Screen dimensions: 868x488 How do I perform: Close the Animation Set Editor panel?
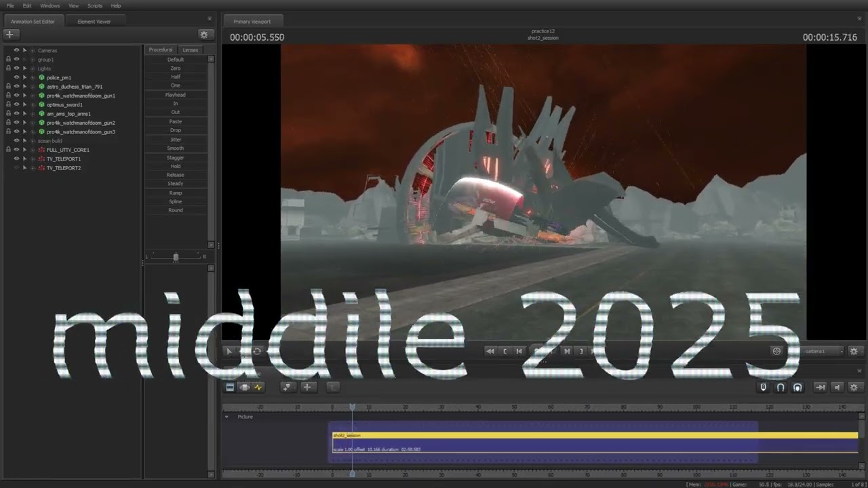pos(209,19)
